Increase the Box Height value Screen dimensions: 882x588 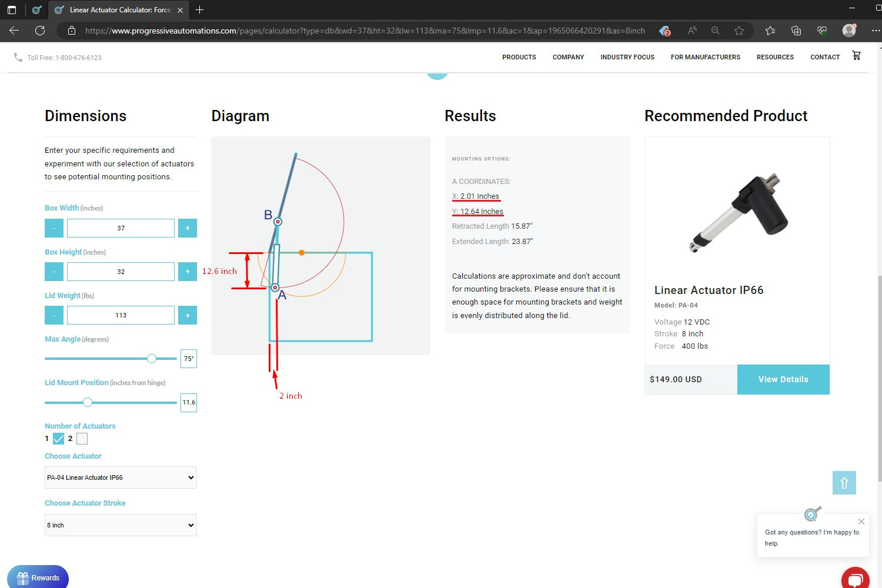pyautogui.click(x=188, y=272)
